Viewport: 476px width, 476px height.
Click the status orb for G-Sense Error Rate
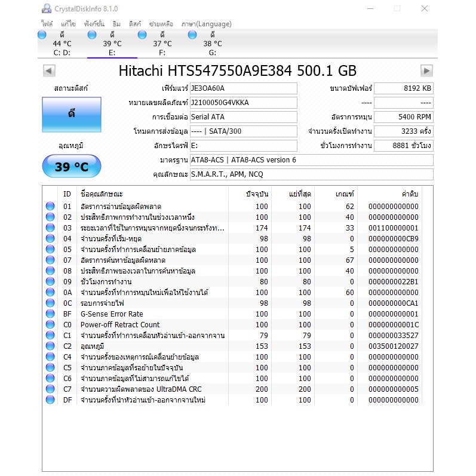[50, 314]
